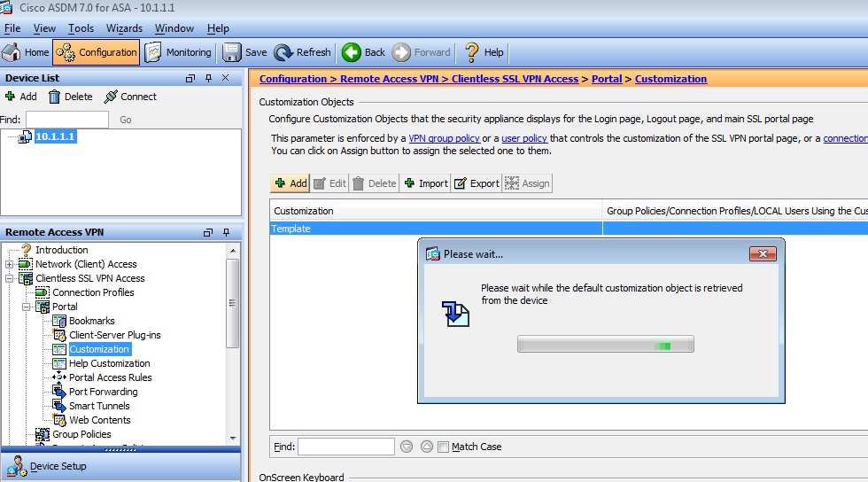Go to the Home view
The height and width of the screenshot is (482, 868).
(26, 52)
